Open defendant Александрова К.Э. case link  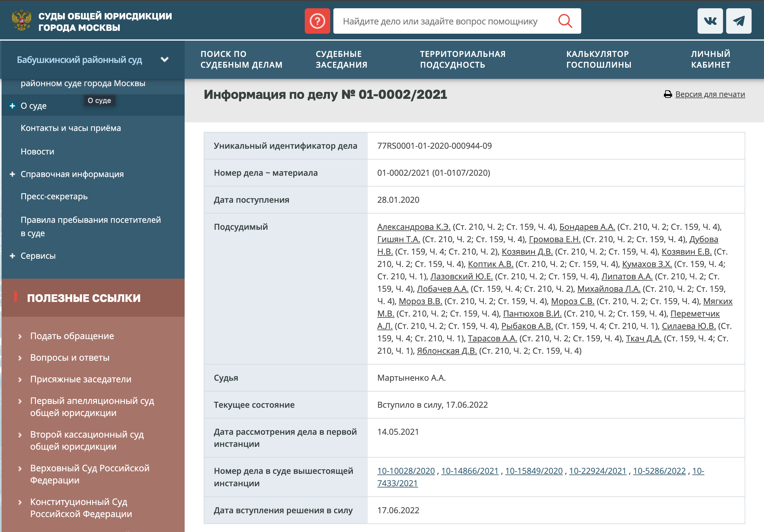tap(413, 227)
